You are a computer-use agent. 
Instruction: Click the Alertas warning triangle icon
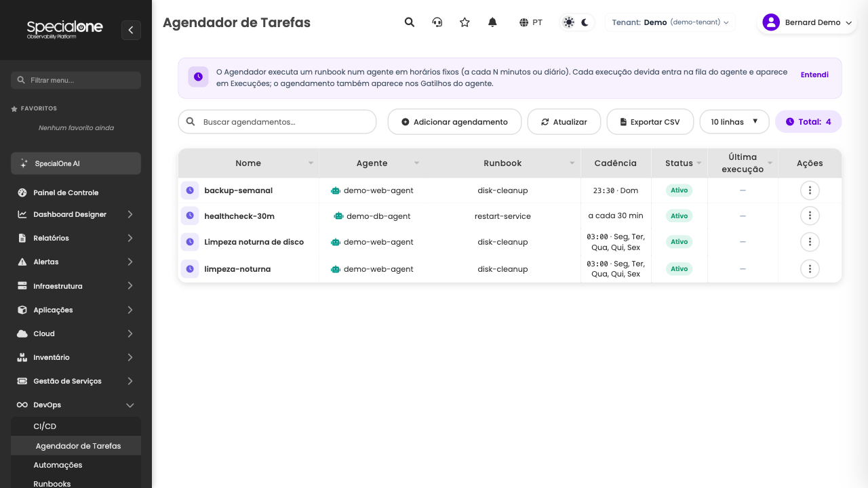coord(22,262)
